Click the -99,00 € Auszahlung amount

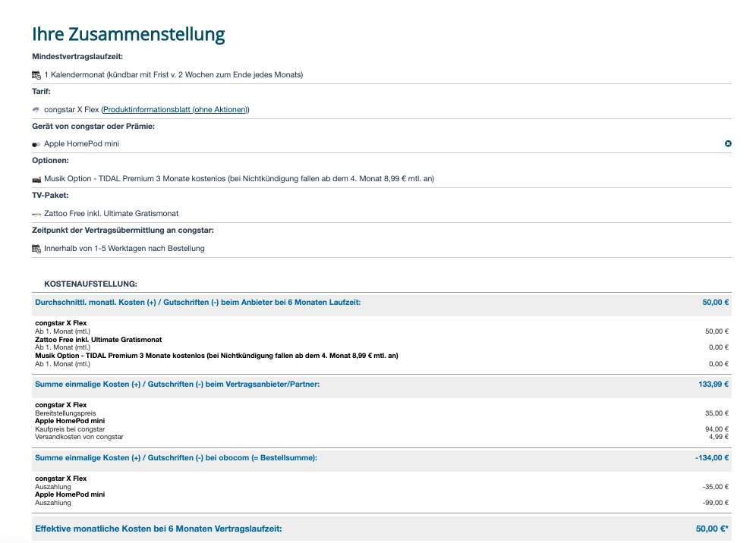pyautogui.click(x=716, y=503)
